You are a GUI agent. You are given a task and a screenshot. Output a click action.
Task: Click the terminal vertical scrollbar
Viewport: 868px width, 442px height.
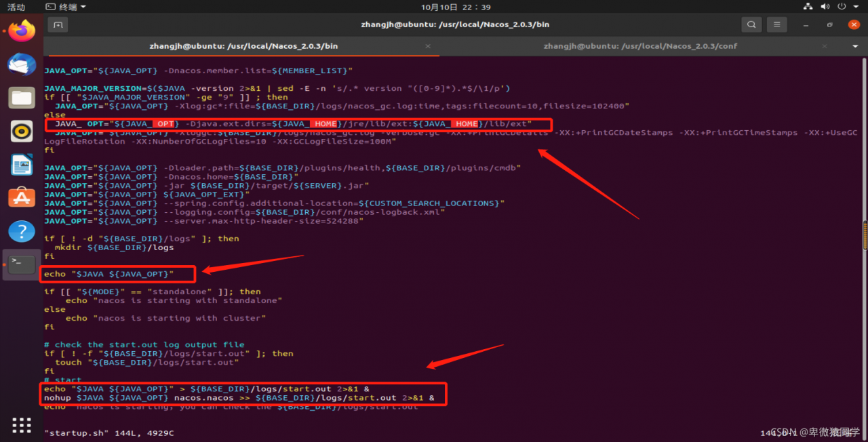(x=865, y=235)
